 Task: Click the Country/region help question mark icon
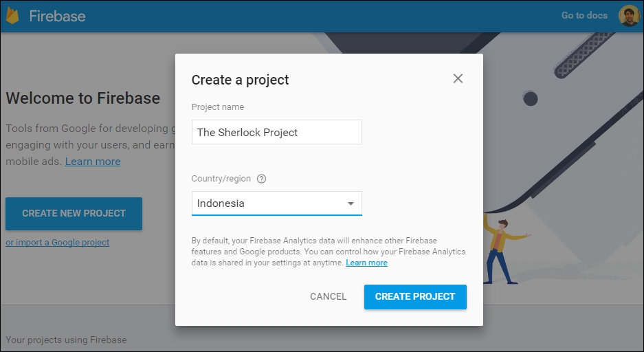tap(261, 179)
